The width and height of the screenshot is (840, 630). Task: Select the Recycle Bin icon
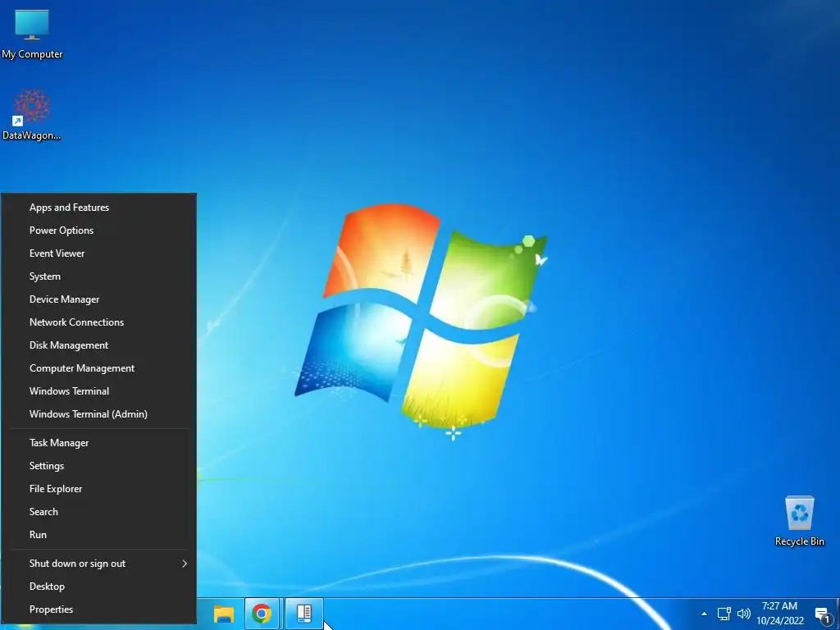(799, 521)
